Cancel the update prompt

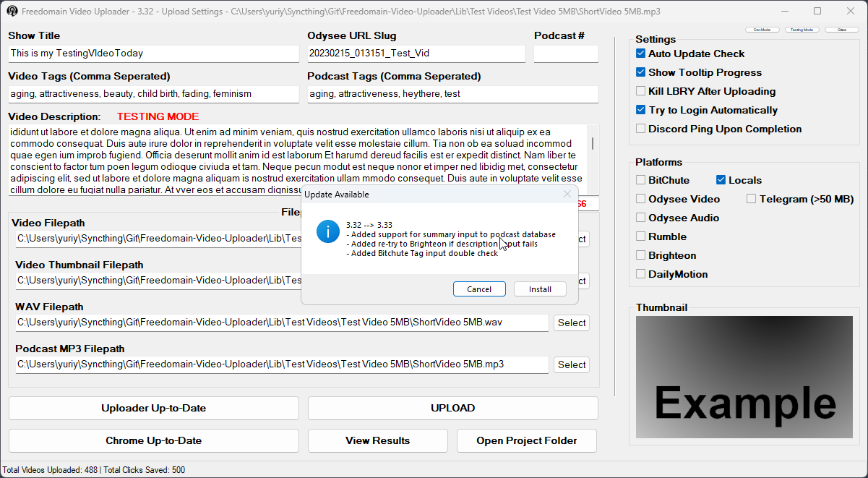(x=479, y=289)
